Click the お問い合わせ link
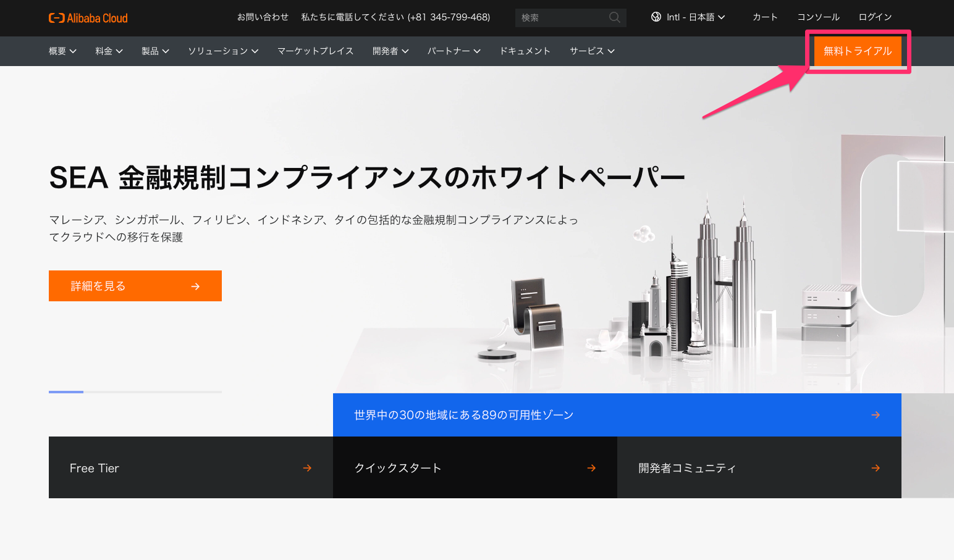Image resolution: width=954 pixels, height=560 pixels. 263,17
